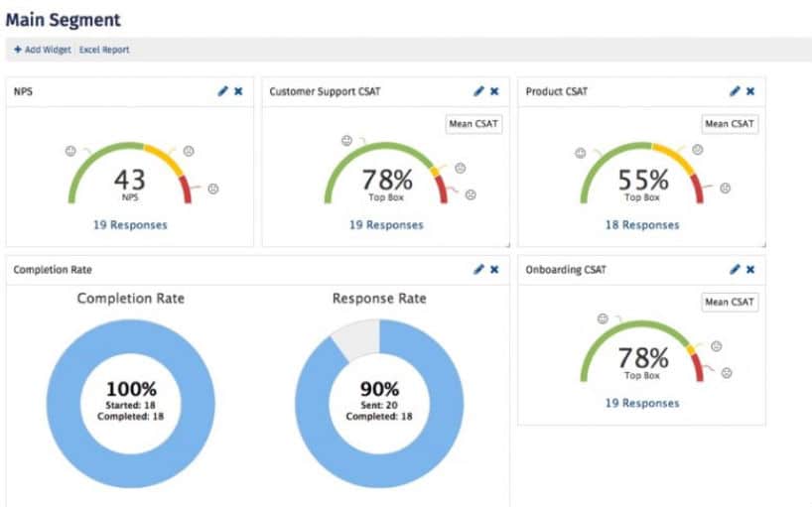Click neutral face icon on Customer Support gauge
Viewport: 812px width, 507px height.
click(460, 168)
